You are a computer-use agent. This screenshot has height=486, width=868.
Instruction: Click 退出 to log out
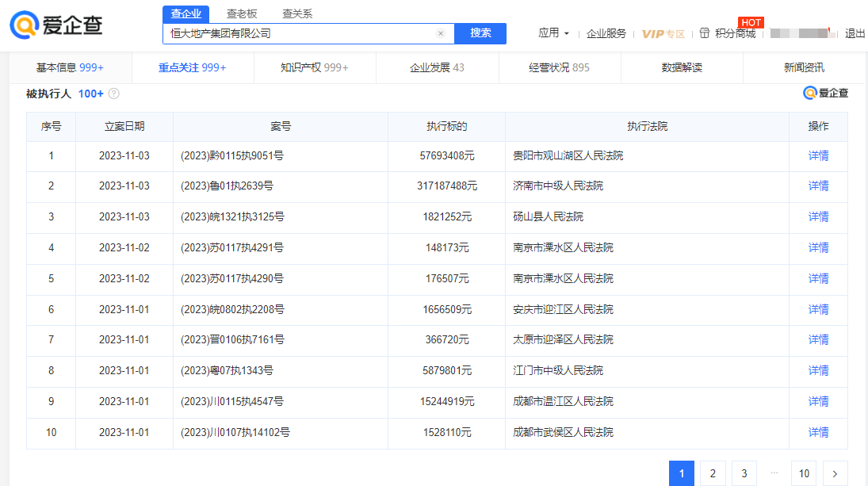pyautogui.click(x=855, y=33)
